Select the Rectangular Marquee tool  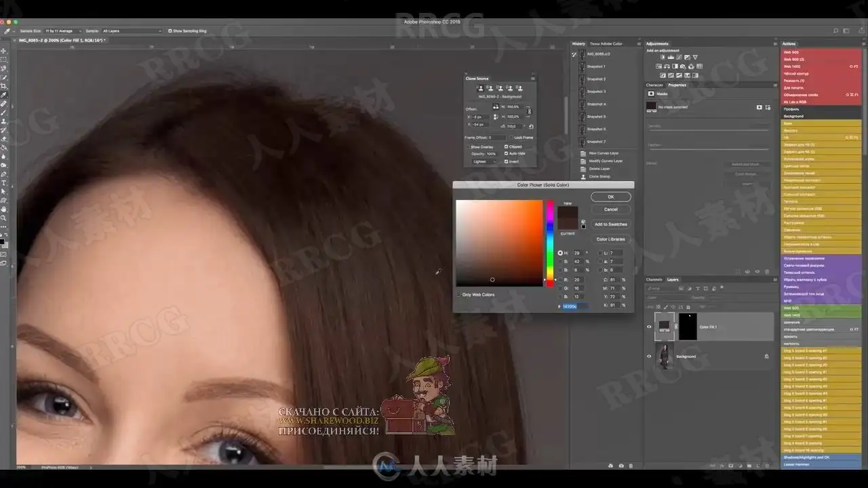[3, 60]
